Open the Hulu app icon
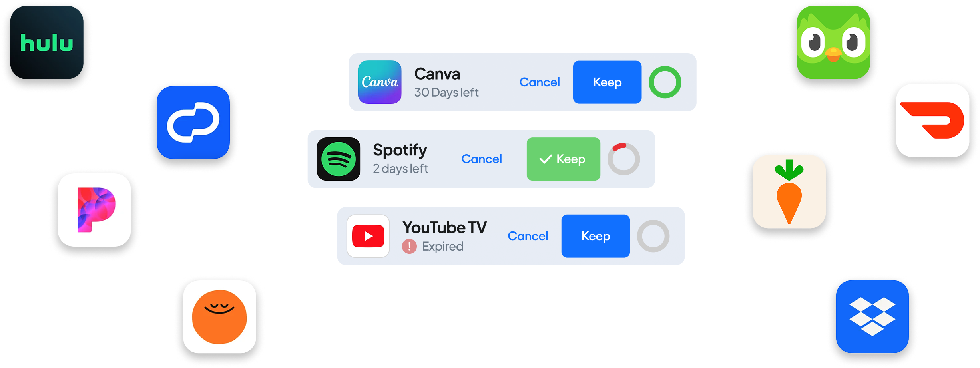 (47, 42)
